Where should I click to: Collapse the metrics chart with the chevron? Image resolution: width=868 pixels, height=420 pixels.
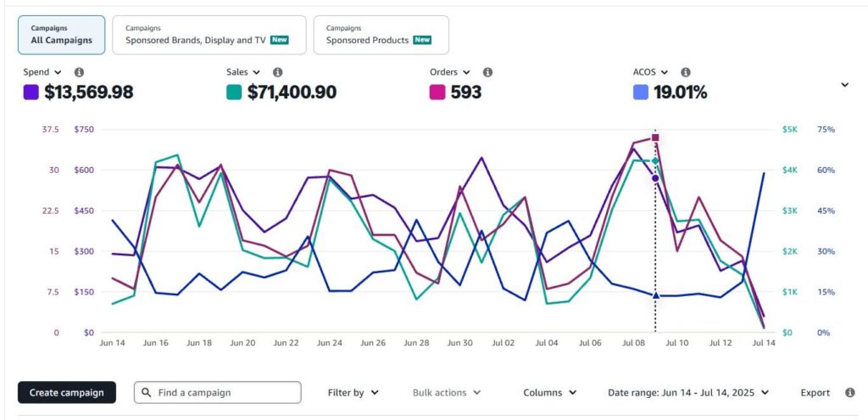coord(844,85)
